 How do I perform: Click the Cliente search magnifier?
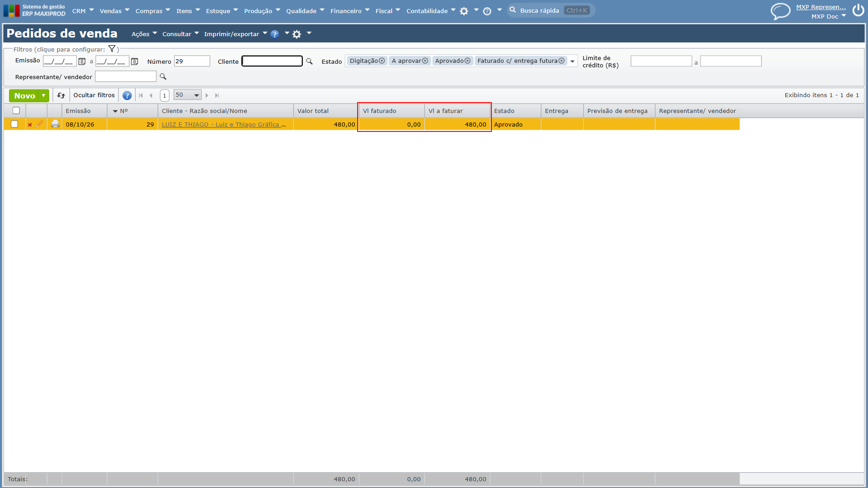click(x=309, y=61)
